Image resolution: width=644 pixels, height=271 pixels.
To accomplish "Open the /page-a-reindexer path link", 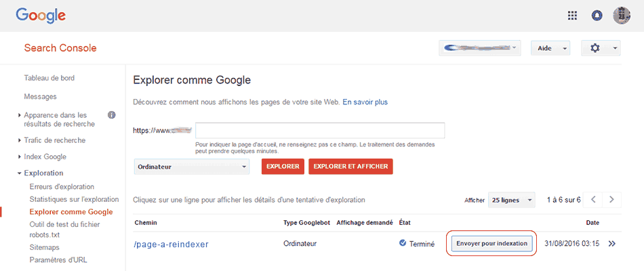I will 172,245.
